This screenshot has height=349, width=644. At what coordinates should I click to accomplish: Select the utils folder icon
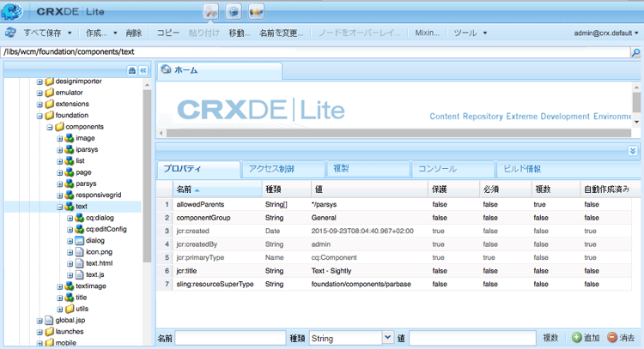click(x=70, y=309)
